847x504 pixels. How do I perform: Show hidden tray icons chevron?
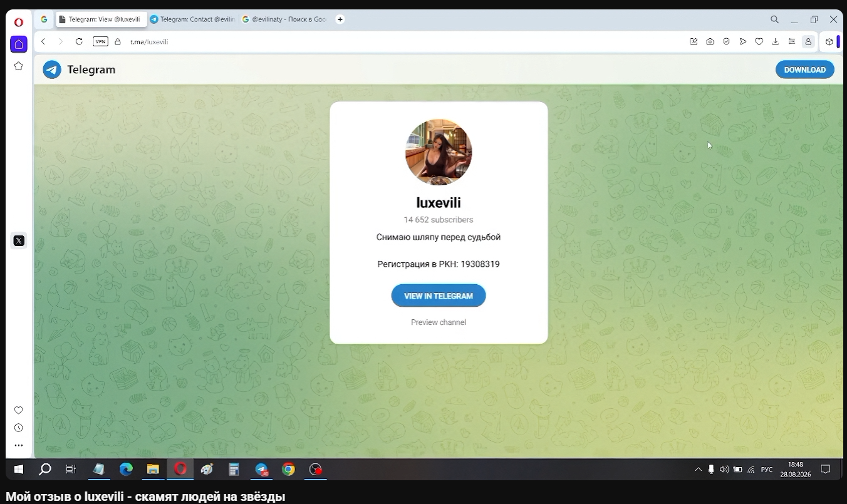[x=698, y=469]
